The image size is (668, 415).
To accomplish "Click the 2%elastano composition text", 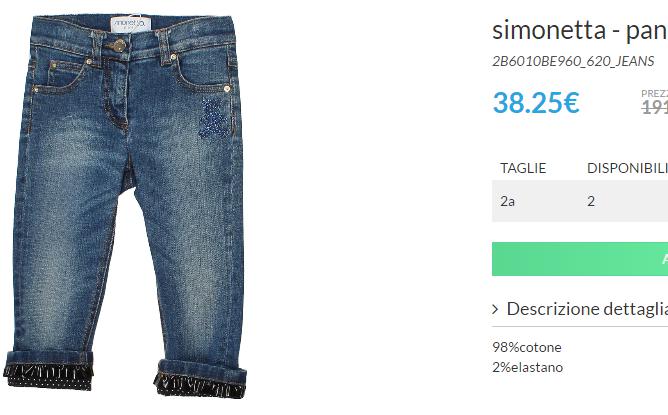I will (x=527, y=367).
